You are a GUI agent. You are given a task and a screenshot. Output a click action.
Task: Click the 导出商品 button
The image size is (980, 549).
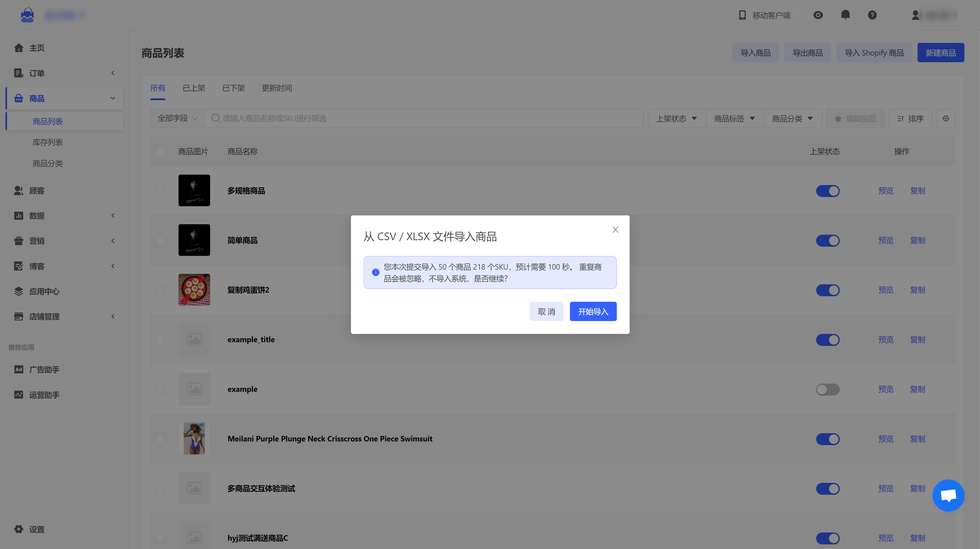tap(807, 53)
